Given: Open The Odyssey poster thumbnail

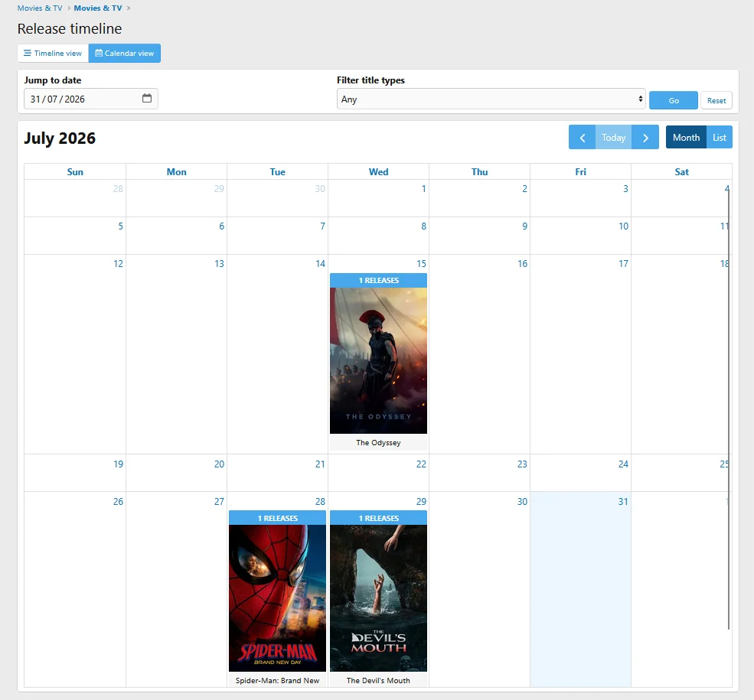Looking at the screenshot, I should click(378, 360).
